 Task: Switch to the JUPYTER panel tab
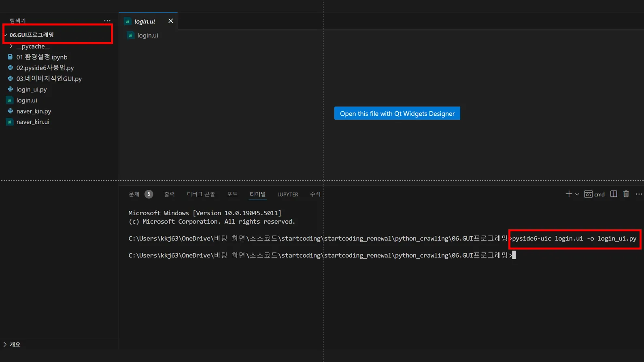click(x=288, y=195)
